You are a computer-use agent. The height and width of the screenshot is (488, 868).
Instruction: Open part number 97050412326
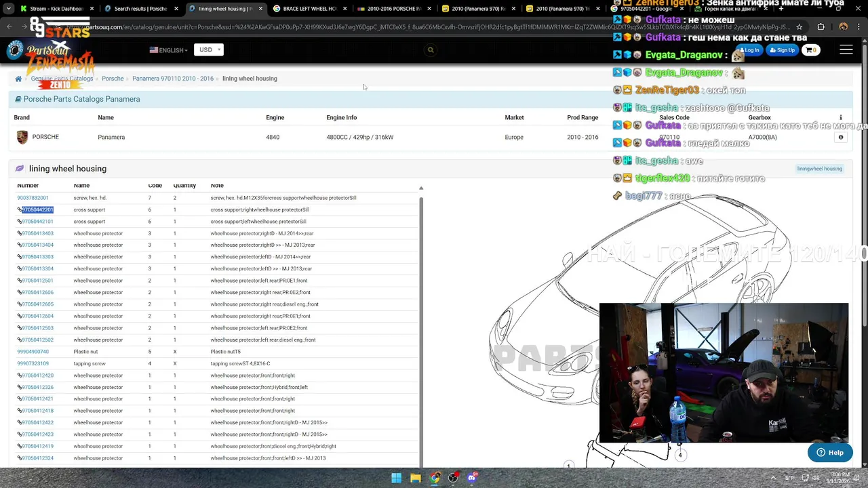pos(37,388)
